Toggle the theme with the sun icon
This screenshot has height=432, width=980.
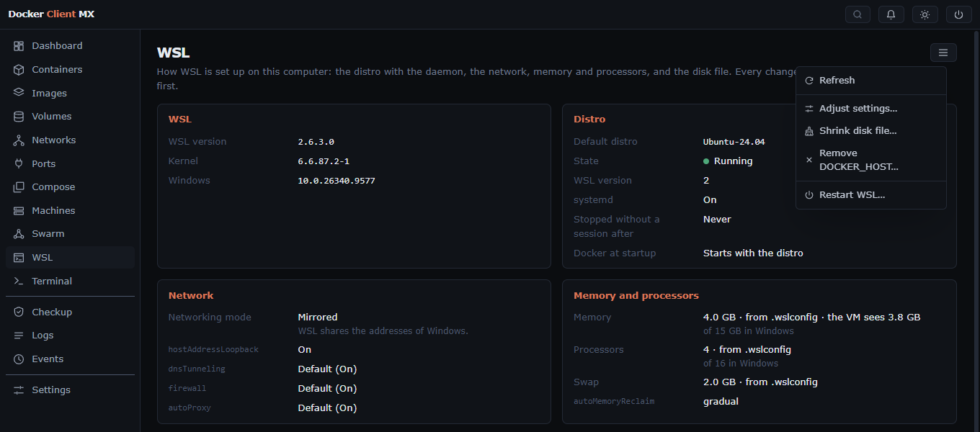coord(925,14)
